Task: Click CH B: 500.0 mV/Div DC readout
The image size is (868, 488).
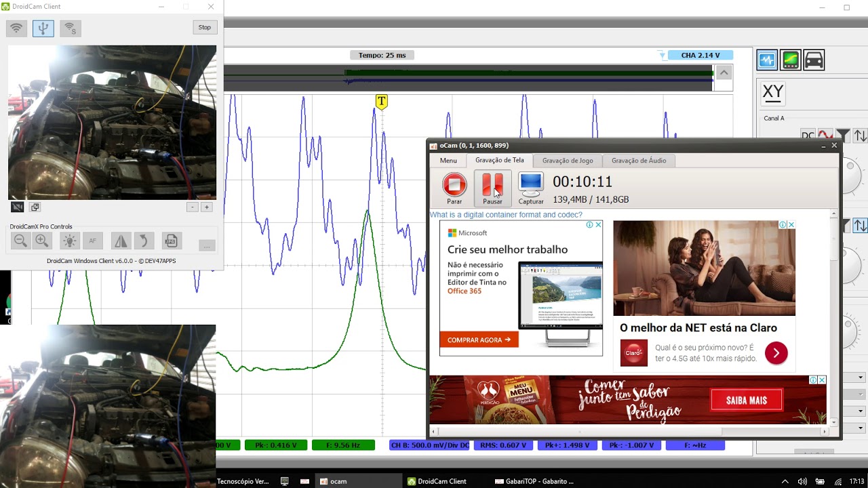Action: [429, 445]
